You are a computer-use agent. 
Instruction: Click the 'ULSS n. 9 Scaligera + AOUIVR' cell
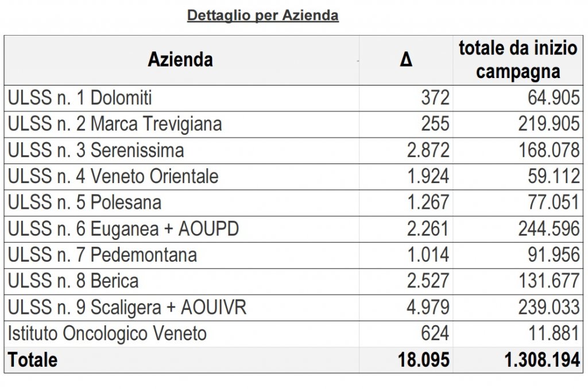pos(127,308)
